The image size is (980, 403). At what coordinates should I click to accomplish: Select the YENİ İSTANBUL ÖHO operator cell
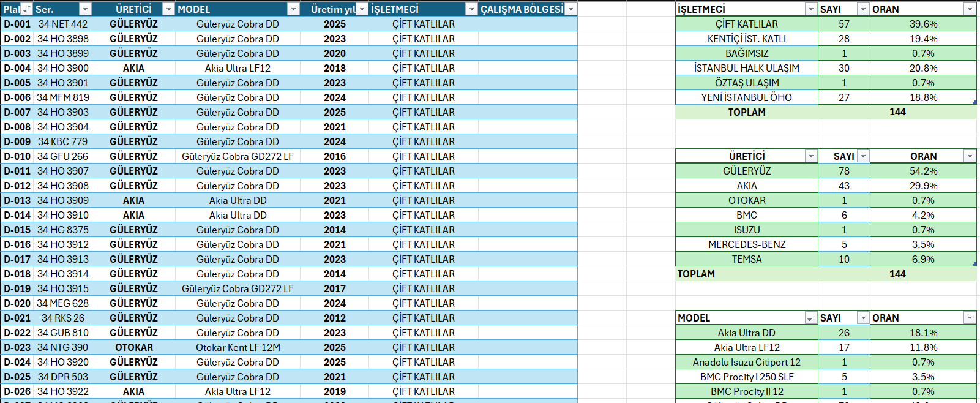point(746,97)
